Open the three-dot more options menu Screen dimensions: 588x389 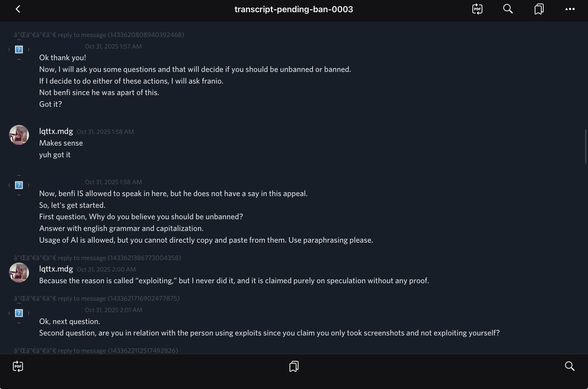pyautogui.click(x=570, y=9)
